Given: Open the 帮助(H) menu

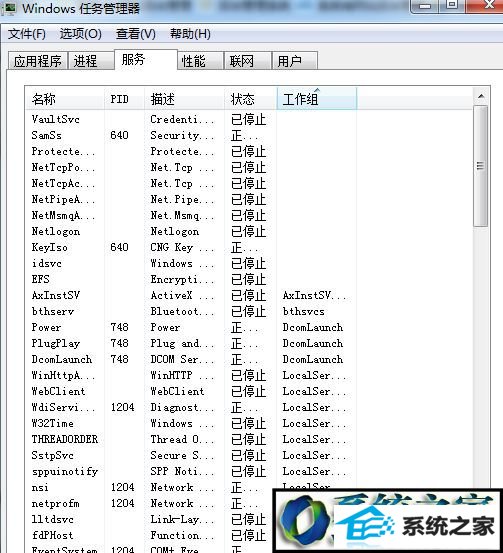Looking at the screenshot, I should click(x=190, y=34).
